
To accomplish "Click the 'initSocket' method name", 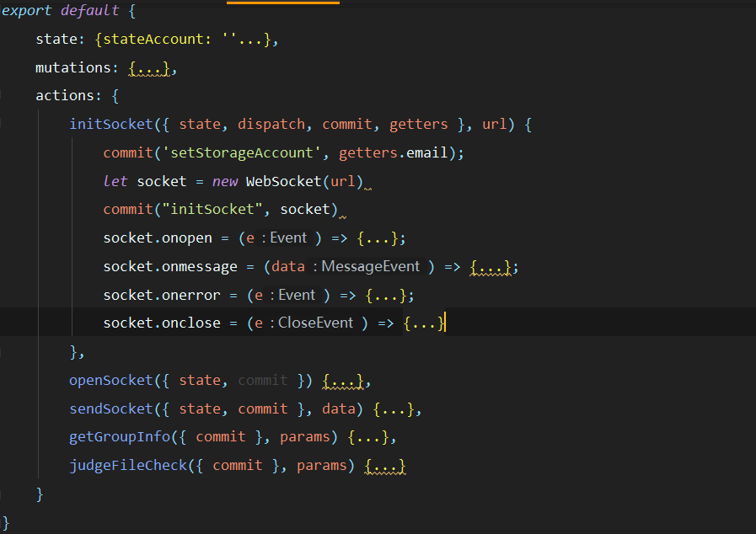I will (x=111, y=125).
